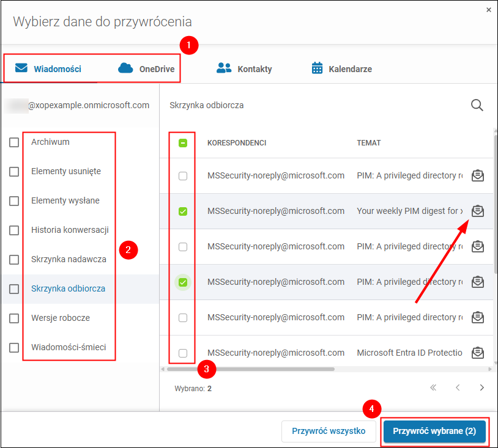Click restore icon next to Your weekly PIM digest

pyautogui.click(x=478, y=211)
